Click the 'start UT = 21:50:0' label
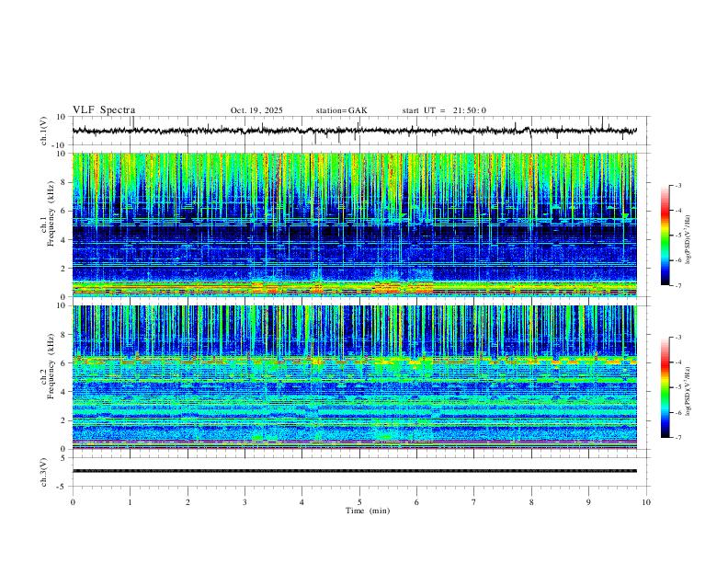Screen dimensions: 728x563 (444, 110)
